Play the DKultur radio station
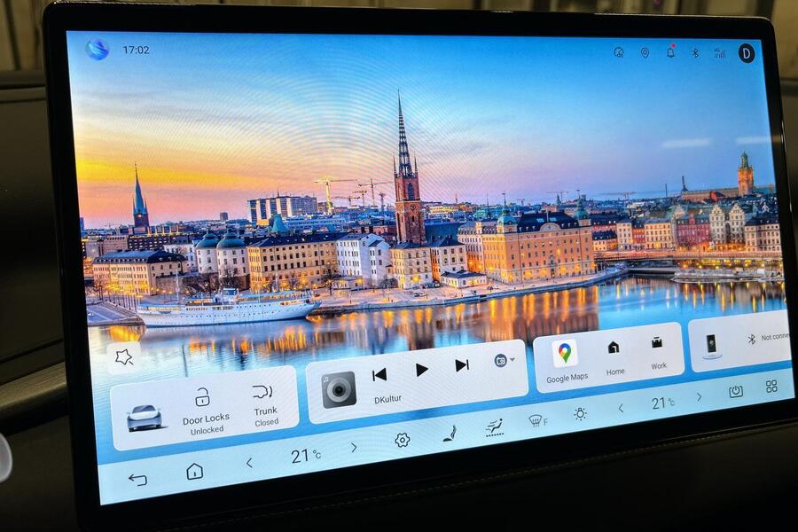The width and height of the screenshot is (798, 532). [x=422, y=370]
